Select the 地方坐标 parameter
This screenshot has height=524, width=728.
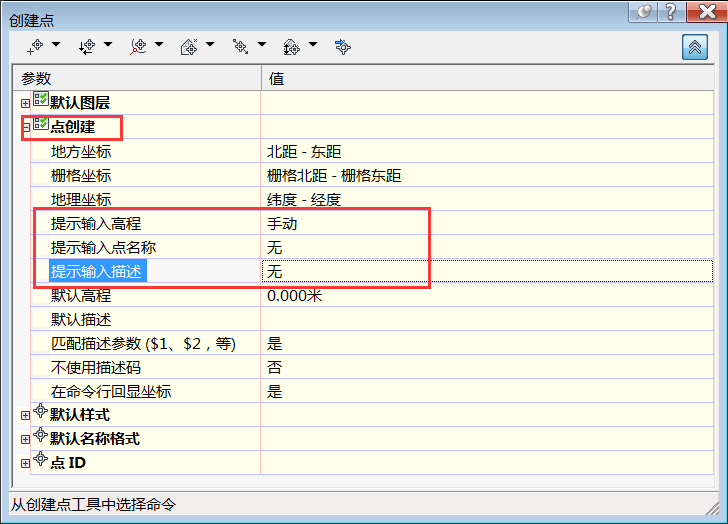pos(81,151)
